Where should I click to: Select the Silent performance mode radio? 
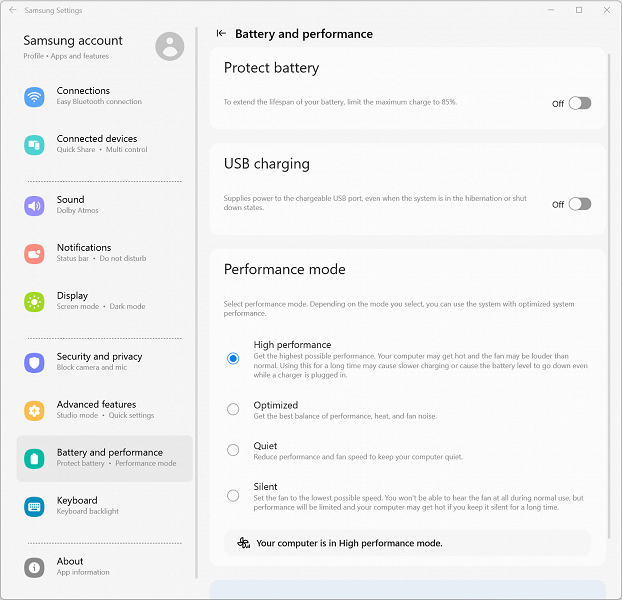pyautogui.click(x=233, y=495)
